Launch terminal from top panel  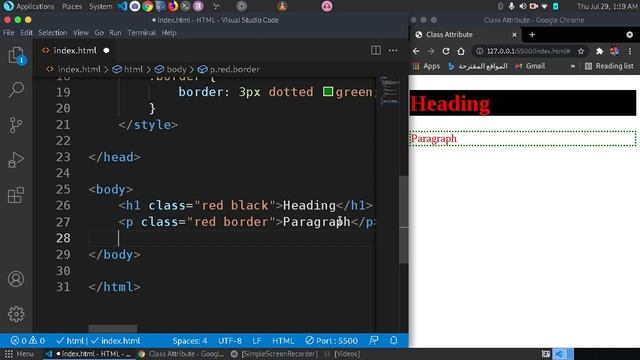[x=185, y=6]
